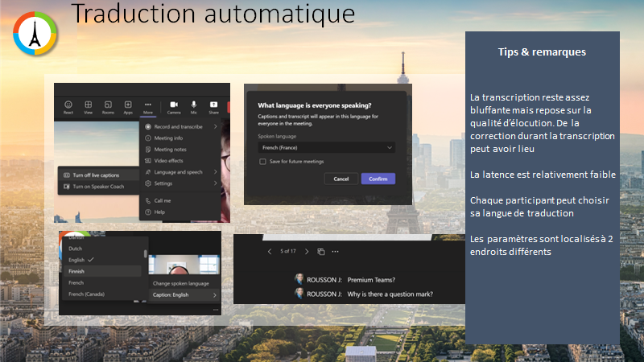Expand Caption: English submenu
Viewport: 644px width, 362px height.
[x=184, y=295]
